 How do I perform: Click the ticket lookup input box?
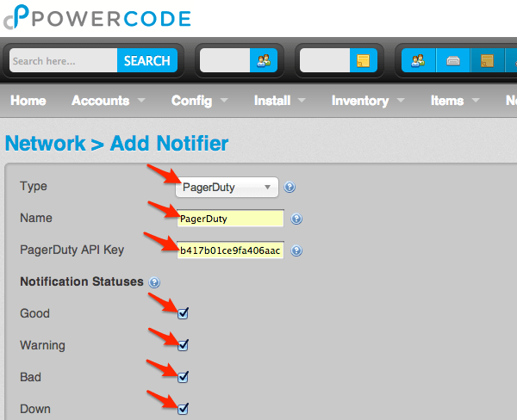click(325, 60)
